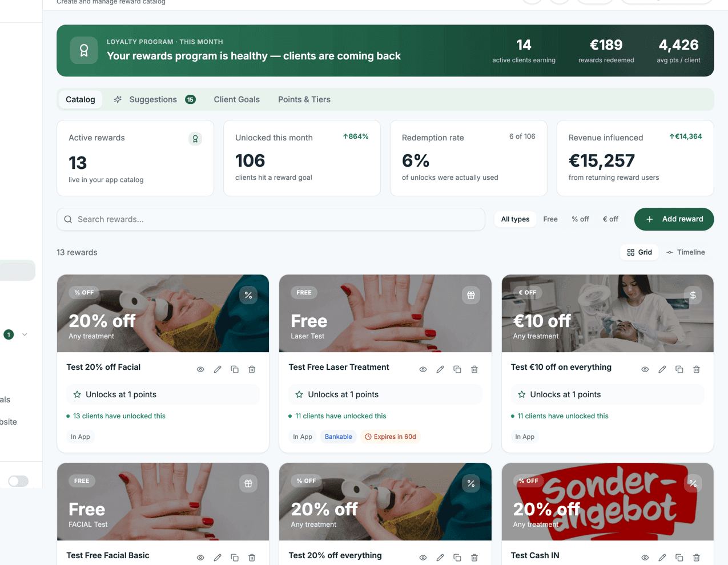The width and height of the screenshot is (728, 565).
Task: Click percent icon on 20% off Facial card
Action: click(248, 295)
